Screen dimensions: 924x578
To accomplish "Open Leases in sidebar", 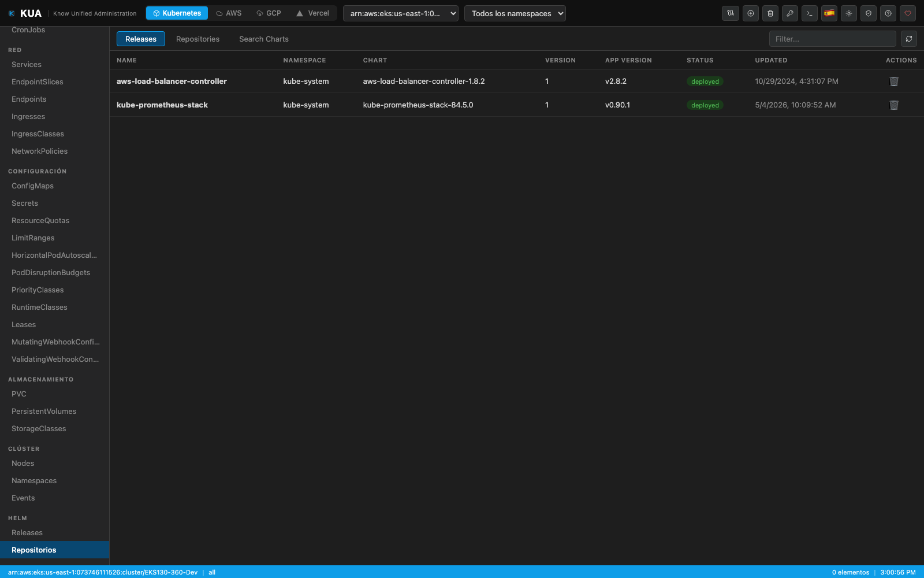I will (55, 325).
